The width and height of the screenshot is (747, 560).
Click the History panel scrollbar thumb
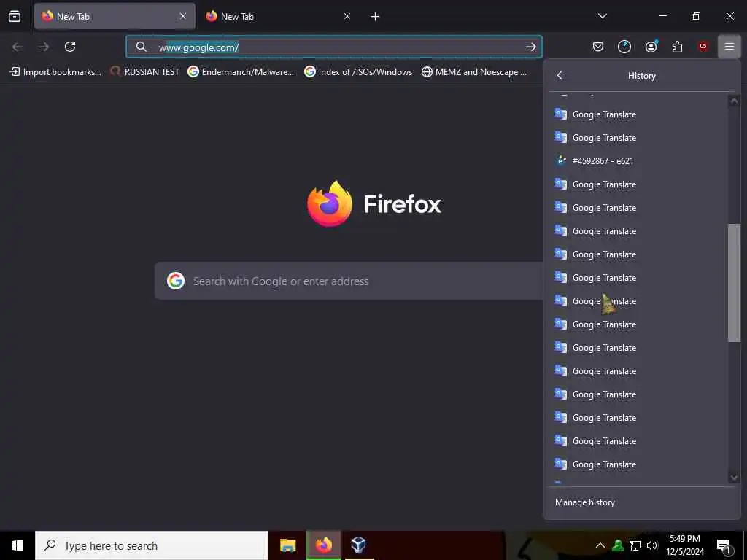[x=734, y=283]
